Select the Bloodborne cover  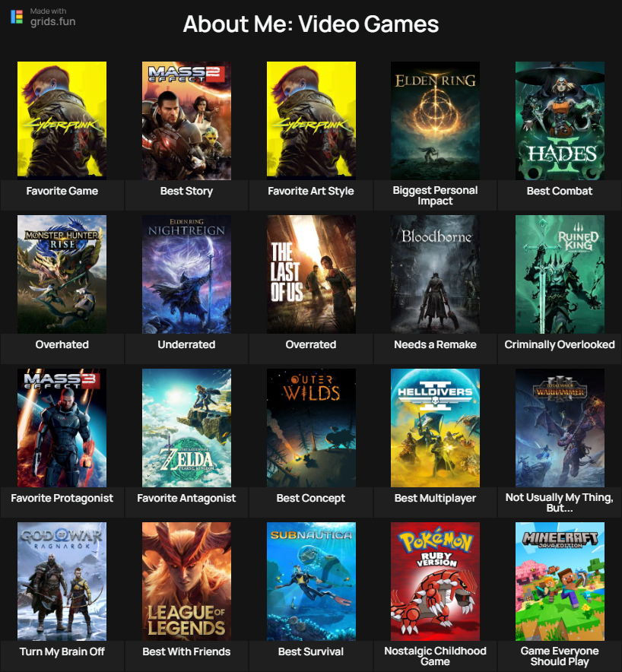pyautogui.click(x=435, y=274)
